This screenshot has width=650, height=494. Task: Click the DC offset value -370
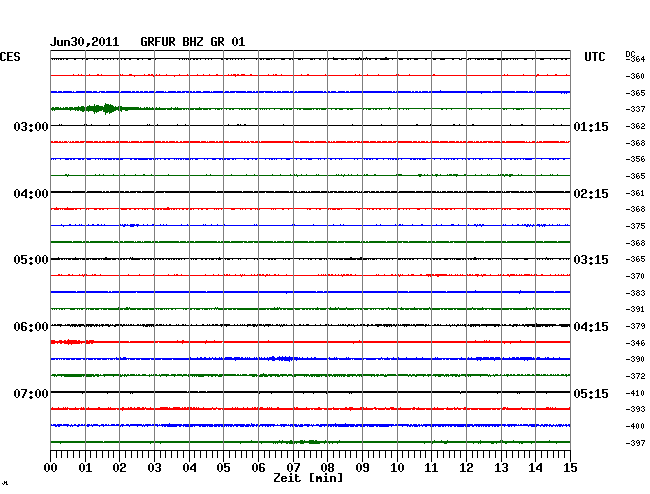click(635, 276)
